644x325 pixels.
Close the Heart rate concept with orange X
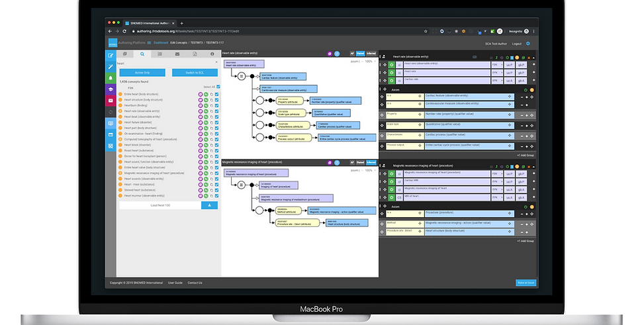pyautogui.click(x=529, y=58)
